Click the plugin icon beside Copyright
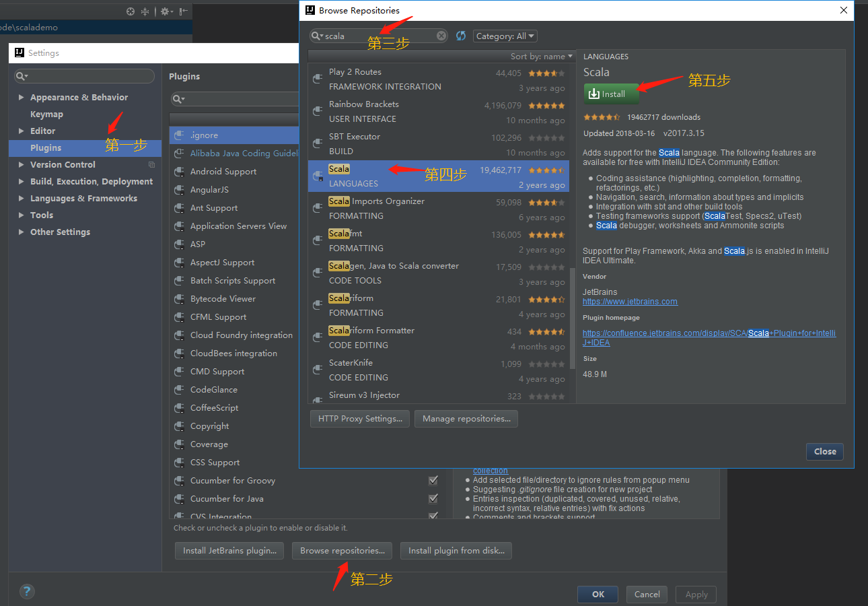This screenshot has width=868, height=606. 179,426
